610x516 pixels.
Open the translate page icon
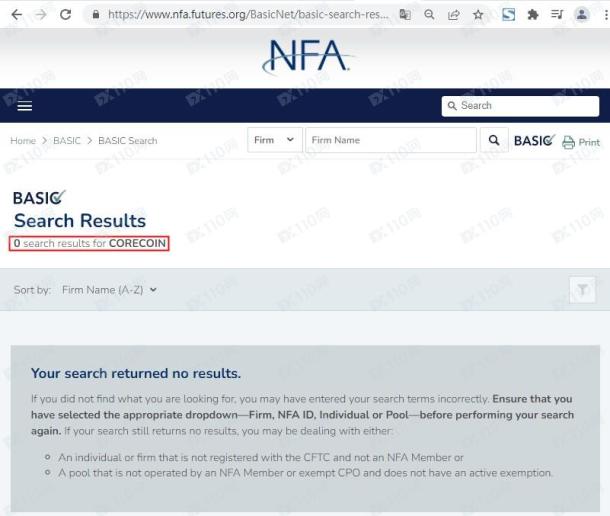click(x=405, y=15)
